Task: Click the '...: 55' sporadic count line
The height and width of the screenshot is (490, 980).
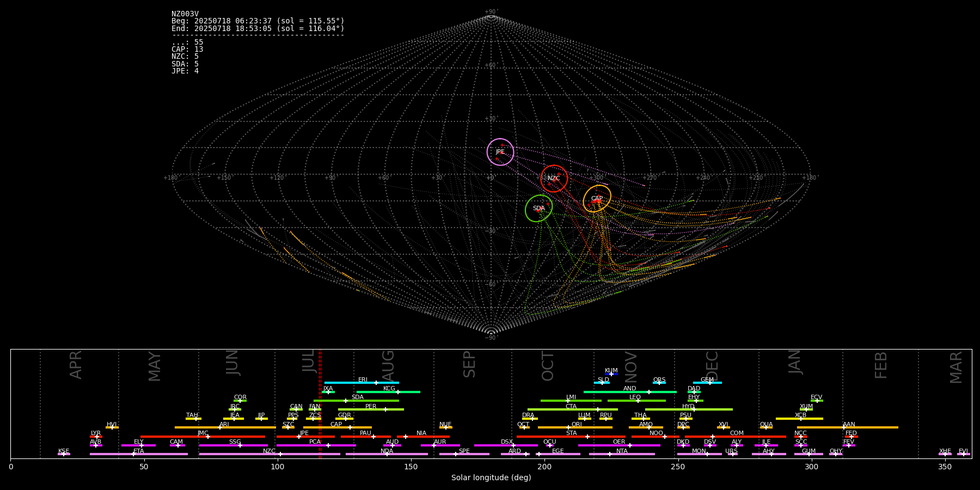Action: 187,42
